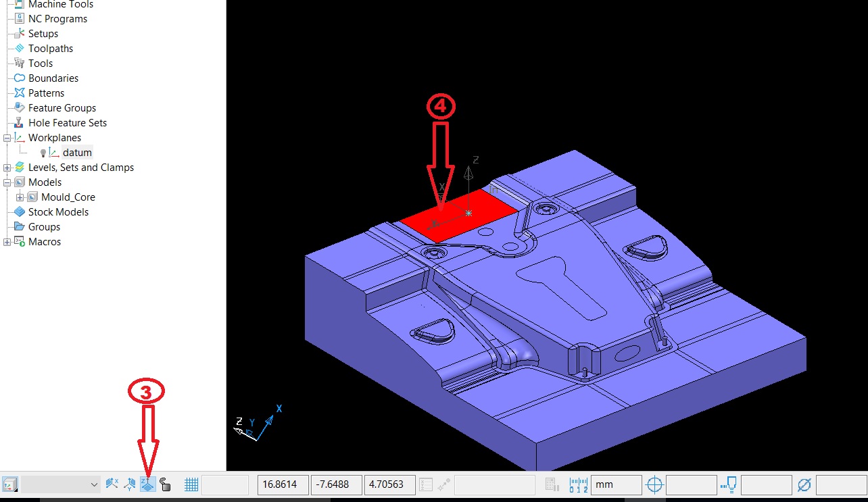Click the Y-axis orientation icon in status bar
868x502 pixels.
pyautogui.click(x=130, y=484)
